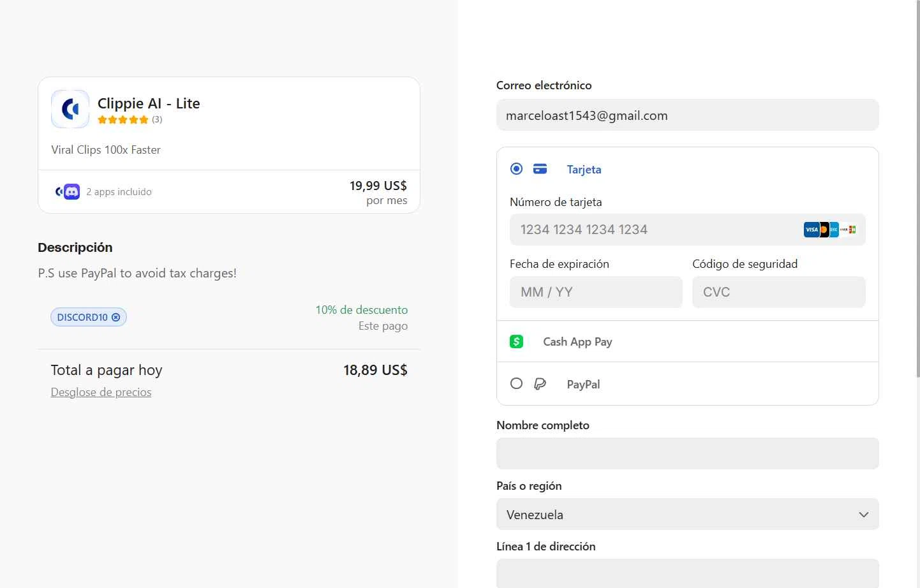Click the credit card icon beside Tarjeta
The width and height of the screenshot is (920, 588).
click(540, 169)
